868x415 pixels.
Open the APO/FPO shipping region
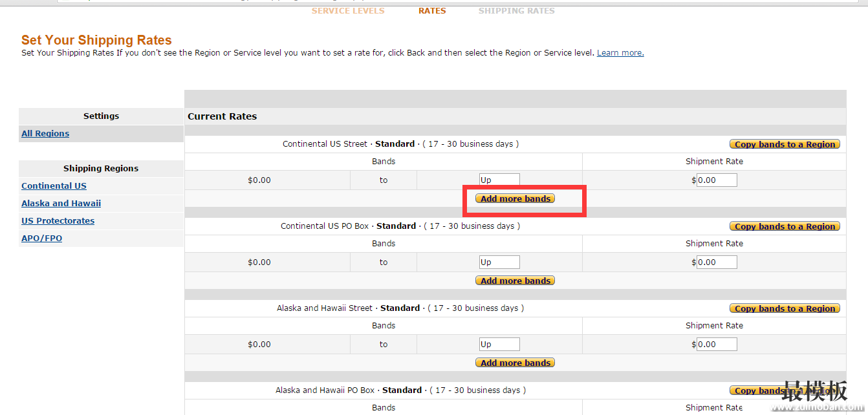coord(42,239)
